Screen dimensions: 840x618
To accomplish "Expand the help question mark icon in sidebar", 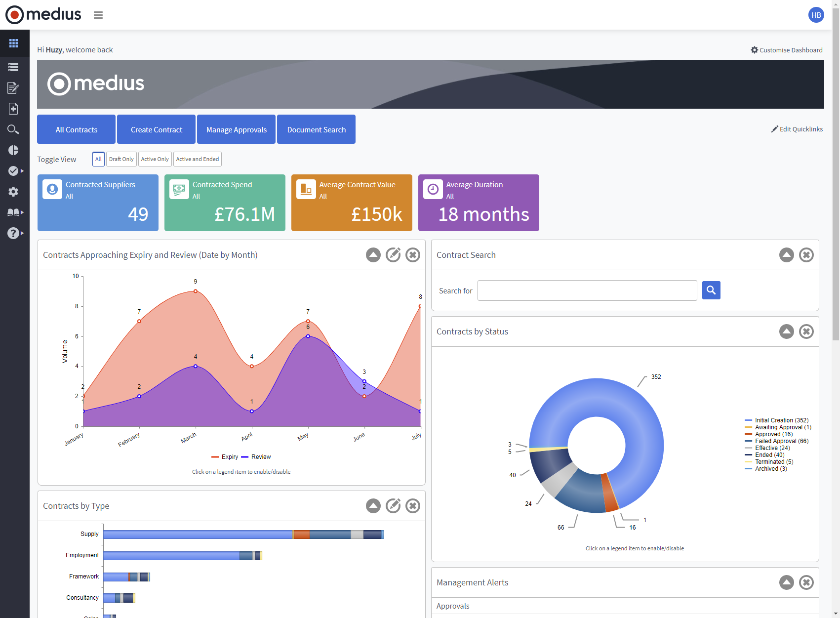I will 15,233.
